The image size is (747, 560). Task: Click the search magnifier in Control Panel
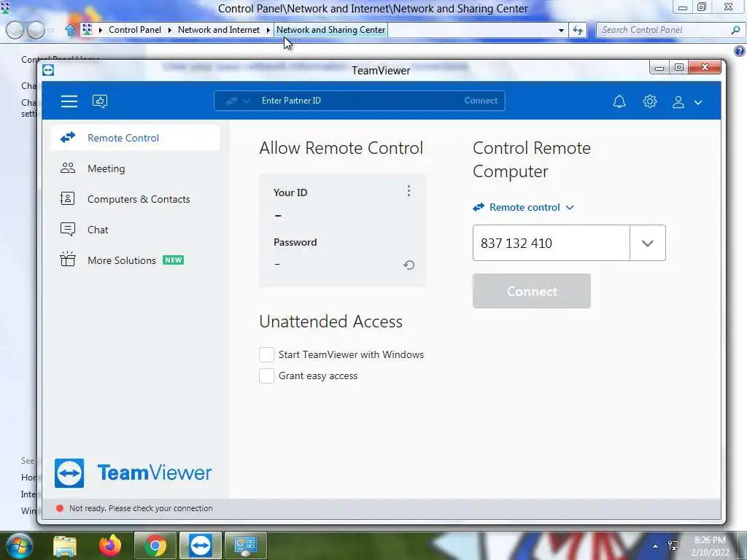click(x=735, y=30)
